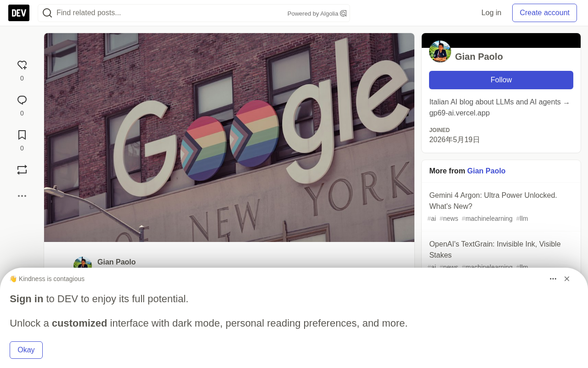Click the joined date 2026年5月19日
The height and width of the screenshot is (368, 588).
click(454, 140)
